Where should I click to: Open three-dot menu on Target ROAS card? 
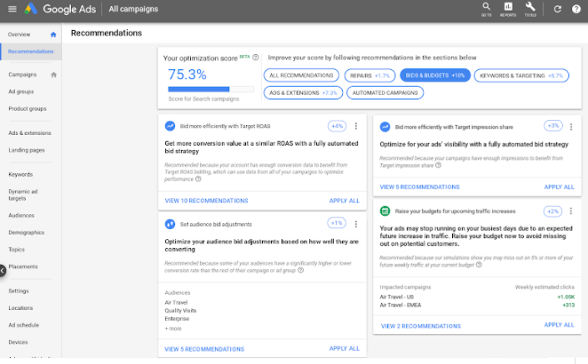[356, 127]
